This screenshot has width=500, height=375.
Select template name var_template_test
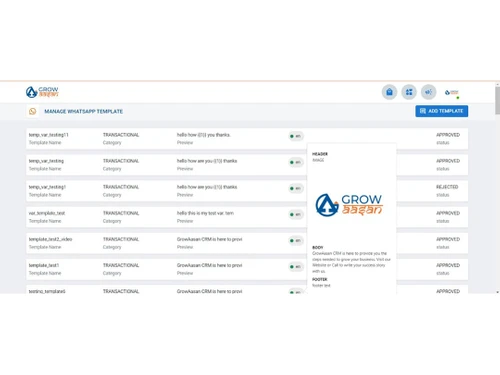pos(47,213)
